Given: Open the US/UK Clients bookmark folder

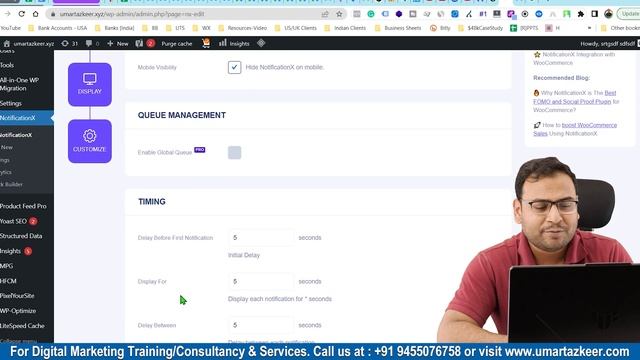Looking at the screenshot, I should [296, 28].
